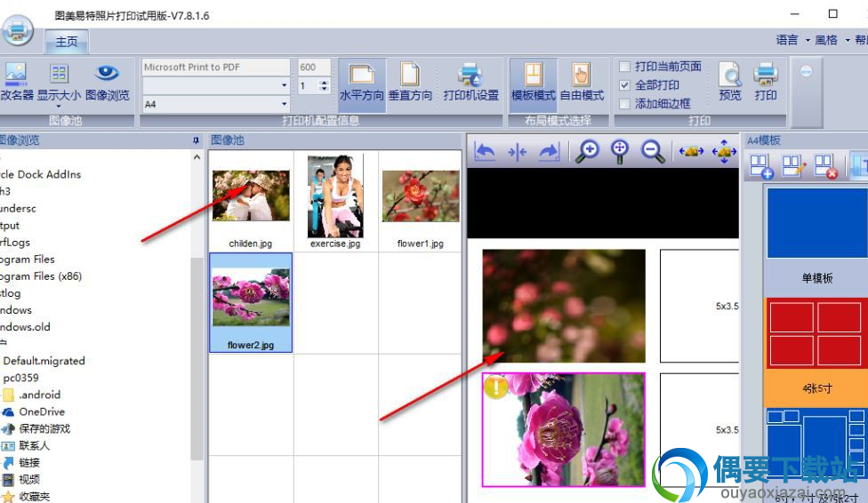This screenshot has width=868, height=503.
Task: Click the print (打印) button
Action: (766, 82)
